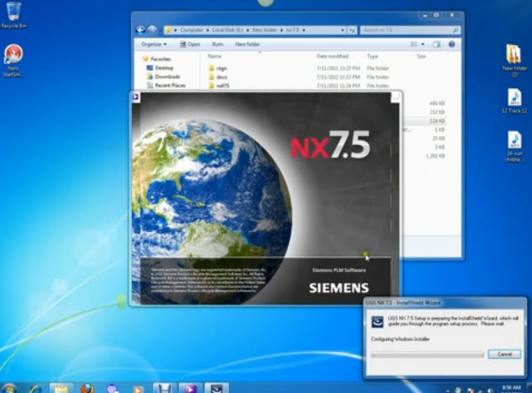Viewport: 532px width, 393px height.
Task: Click the folder icon in the address bar
Action: (x=169, y=30)
